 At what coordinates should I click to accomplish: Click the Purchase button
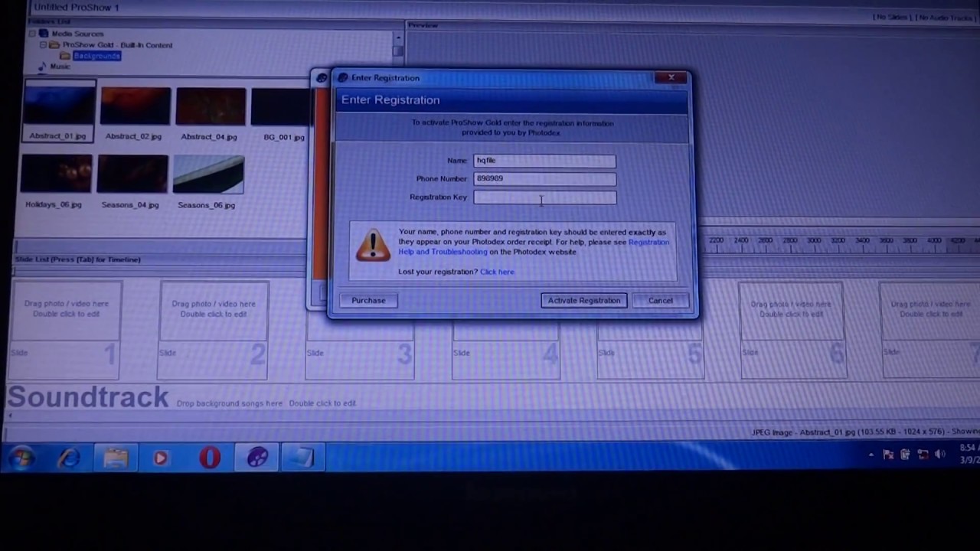368,301
